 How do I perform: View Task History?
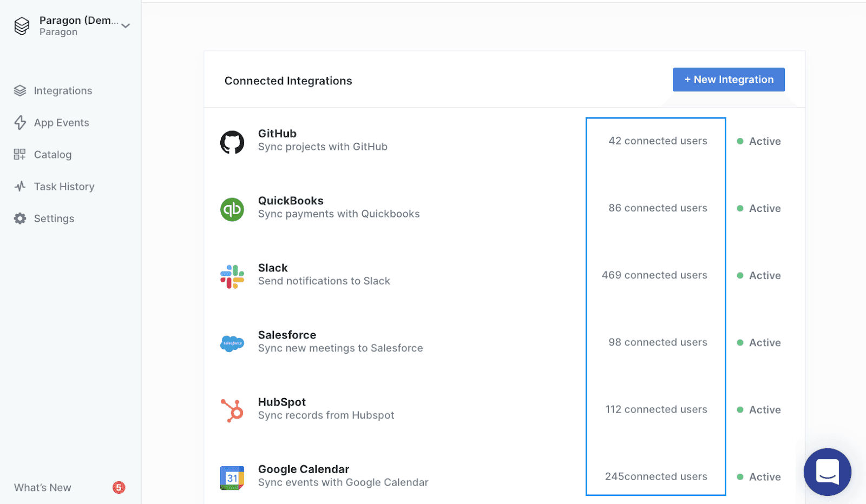coord(64,187)
